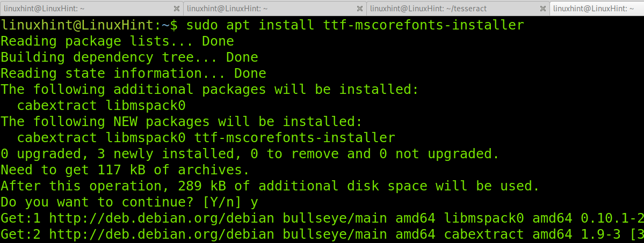Click "ttf-mscorefonts-installer" in the typed command
The image size is (644, 243).
pos(424,25)
